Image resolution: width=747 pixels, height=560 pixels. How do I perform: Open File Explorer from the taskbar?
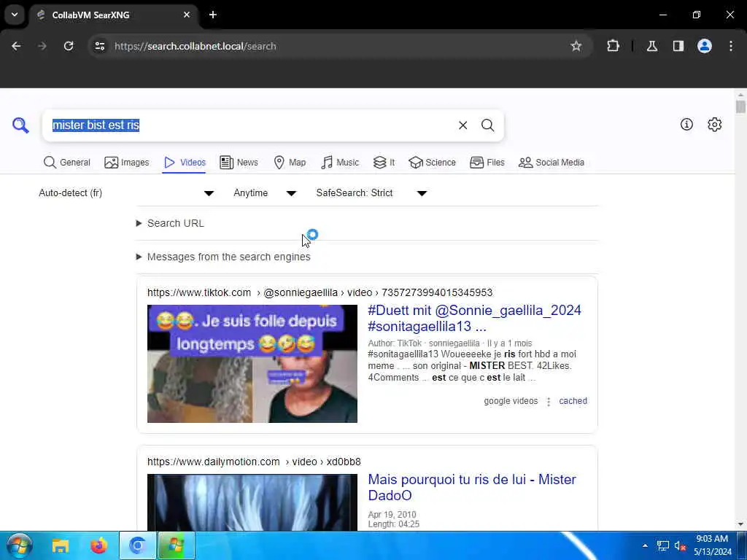[x=61, y=545]
